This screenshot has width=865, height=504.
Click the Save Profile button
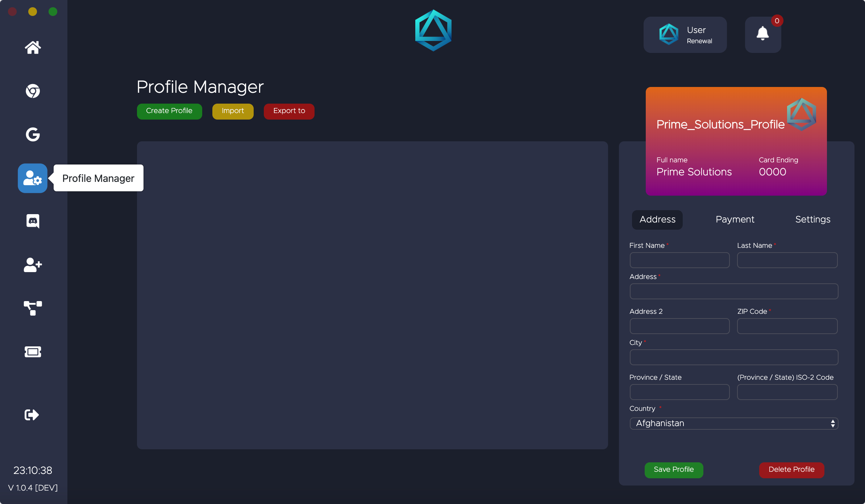674,470
